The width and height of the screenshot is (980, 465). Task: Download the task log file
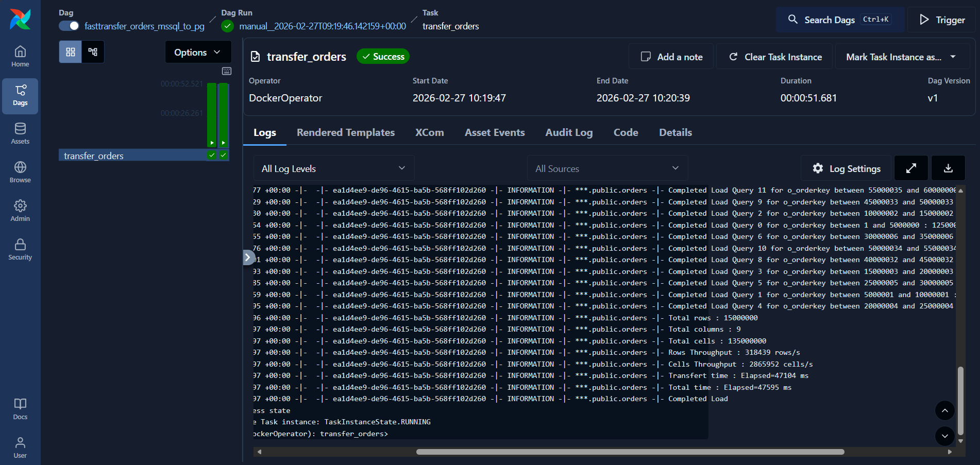[948, 168]
